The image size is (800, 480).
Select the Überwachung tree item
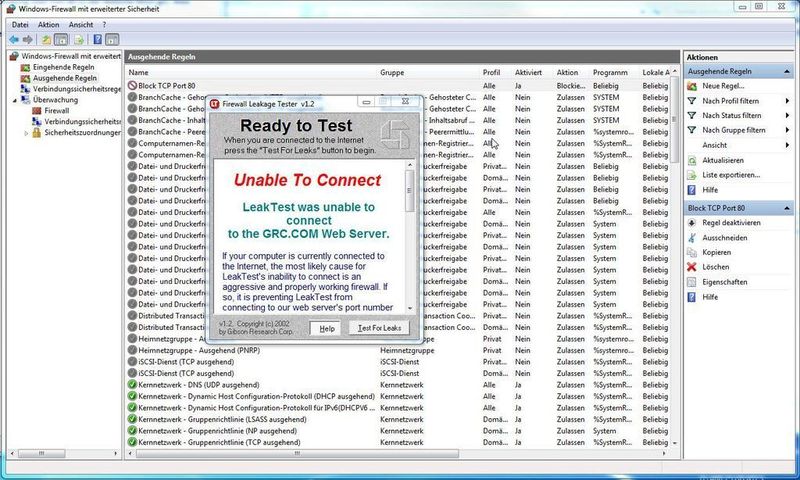pyautogui.click(x=56, y=100)
